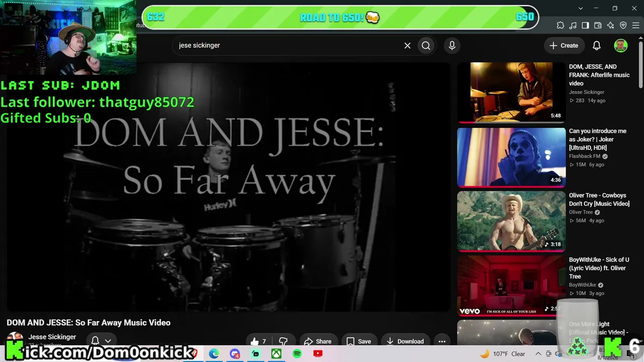Open the Afterlife music video thumbnail
644x362 pixels.
pos(511,93)
